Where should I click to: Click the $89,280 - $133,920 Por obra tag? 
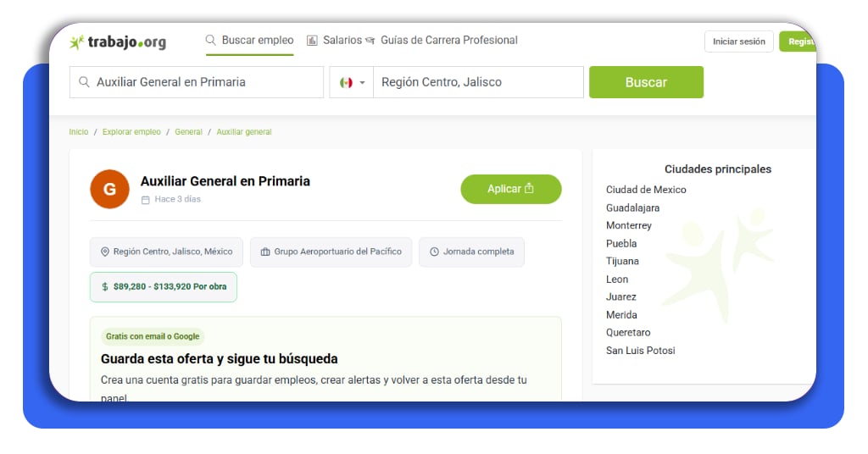tap(164, 287)
